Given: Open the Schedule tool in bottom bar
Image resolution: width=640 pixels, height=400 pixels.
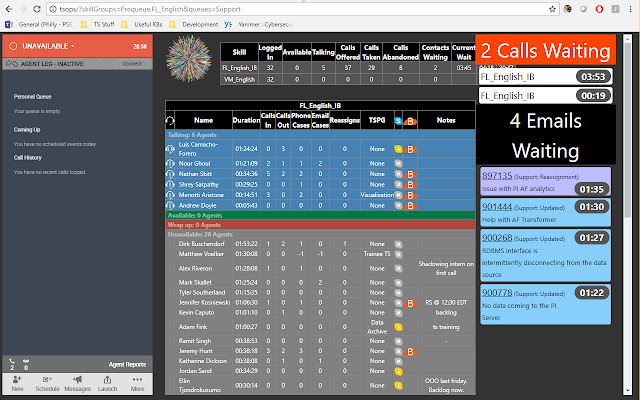Looking at the screenshot, I should [47, 384].
